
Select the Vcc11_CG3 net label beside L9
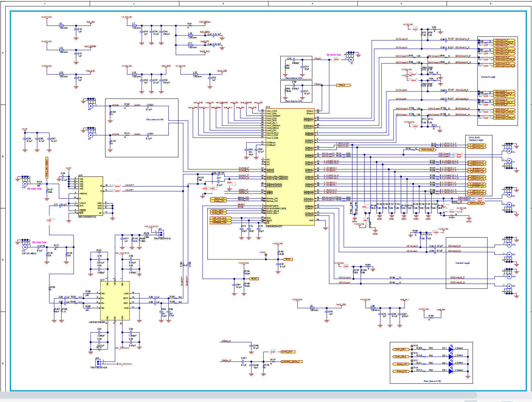pyautogui.click(x=341, y=305)
